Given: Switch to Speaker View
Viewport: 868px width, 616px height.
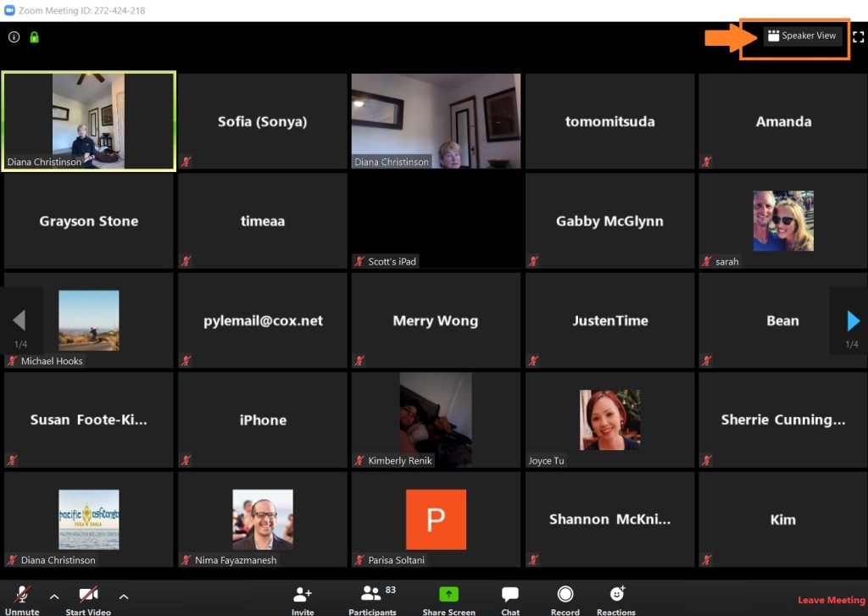Looking at the screenshot, I should (801, 36).
